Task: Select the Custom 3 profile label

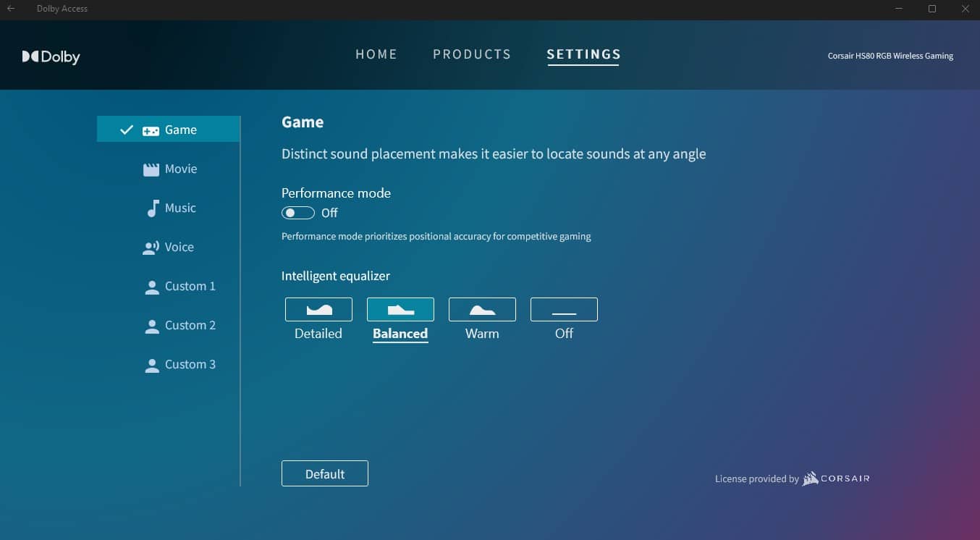Action: 190,364
